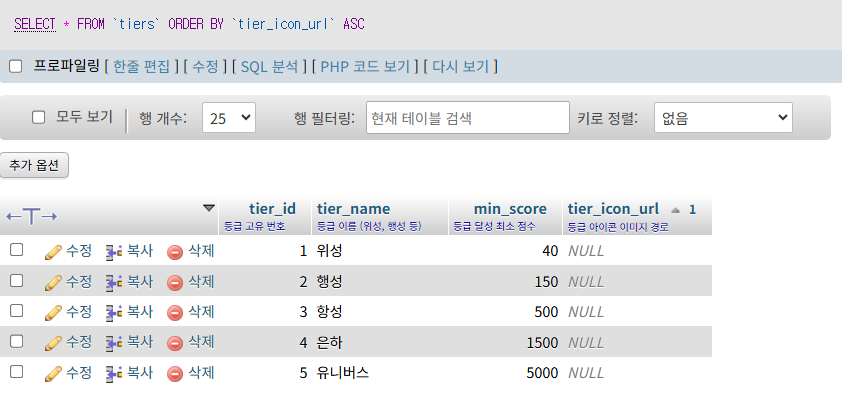Click pencil edit icon for 위성 row

[54, 251]
